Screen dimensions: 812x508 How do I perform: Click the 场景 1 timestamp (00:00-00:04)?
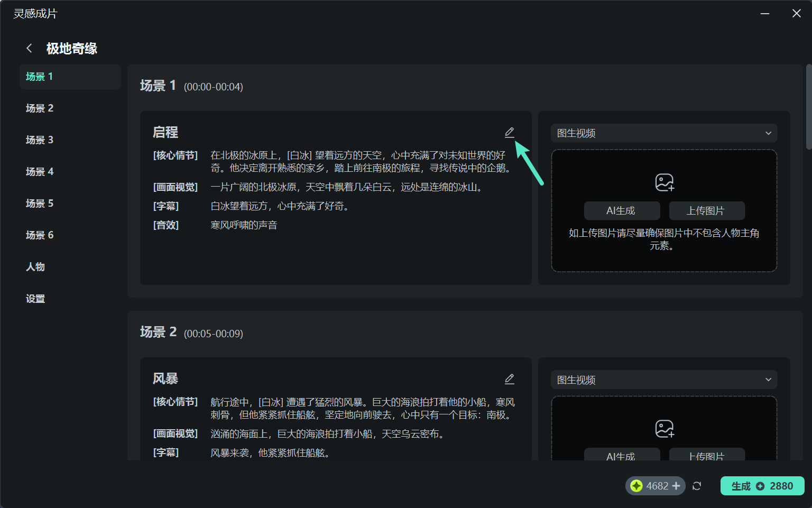214,87
